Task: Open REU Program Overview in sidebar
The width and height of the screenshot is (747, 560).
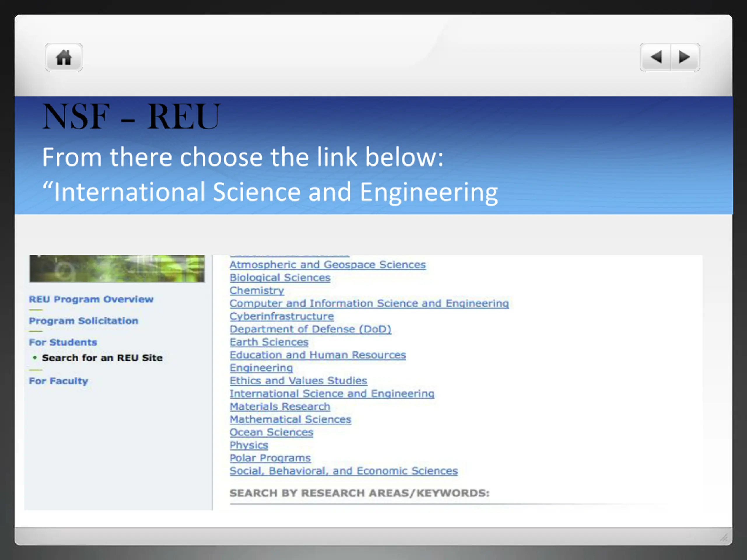Action: click(91, 300)
